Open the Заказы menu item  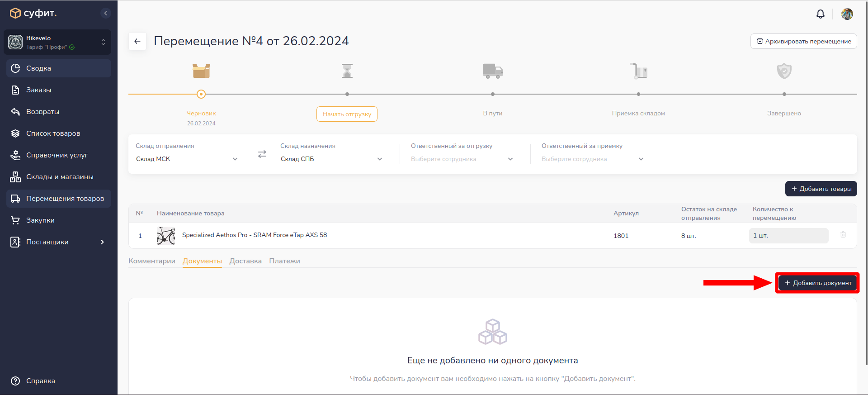pyautogui.click(x=59, y=90)
